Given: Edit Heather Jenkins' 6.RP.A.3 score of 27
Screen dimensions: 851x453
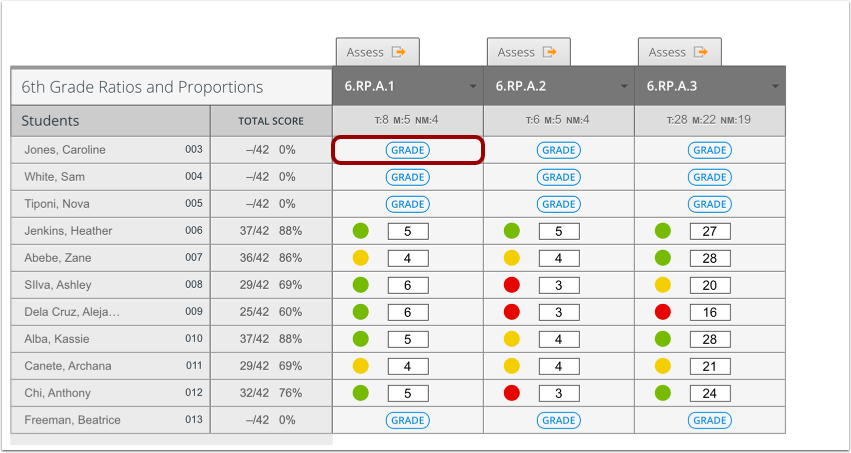Looking at the screenshot, I should 710,231.
